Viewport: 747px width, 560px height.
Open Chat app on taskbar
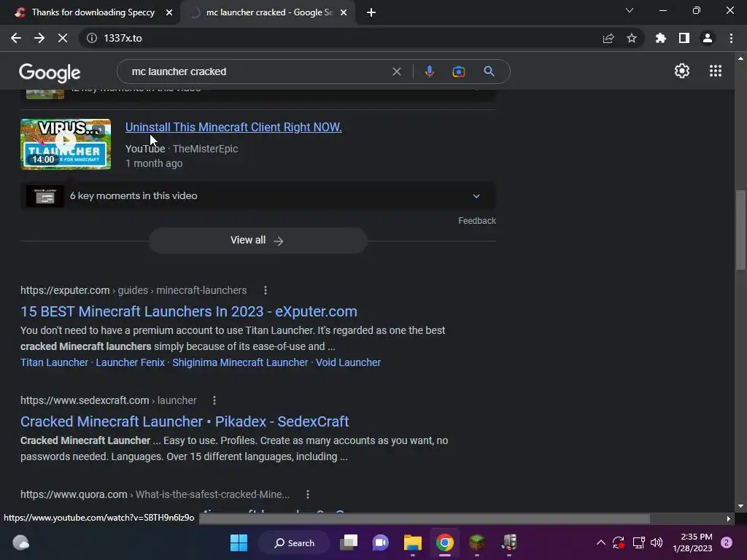coord(380,542)
